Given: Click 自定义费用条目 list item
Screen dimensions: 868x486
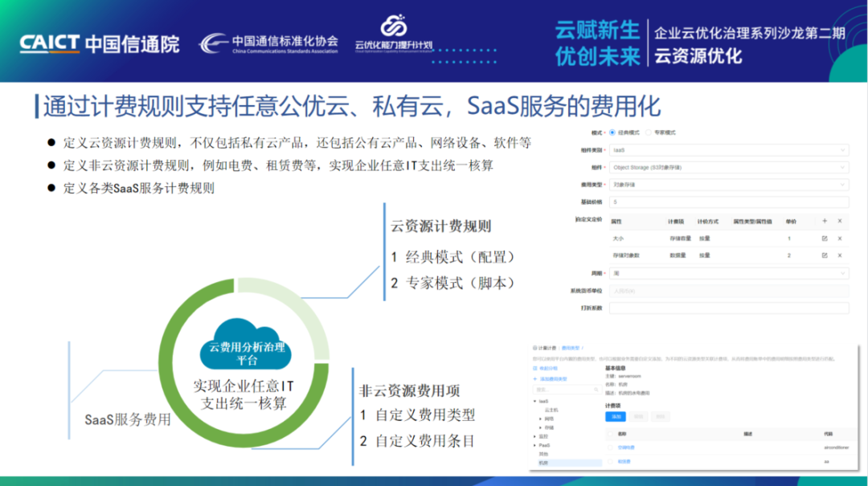Looking at the screenshot, I should (417, 440).
